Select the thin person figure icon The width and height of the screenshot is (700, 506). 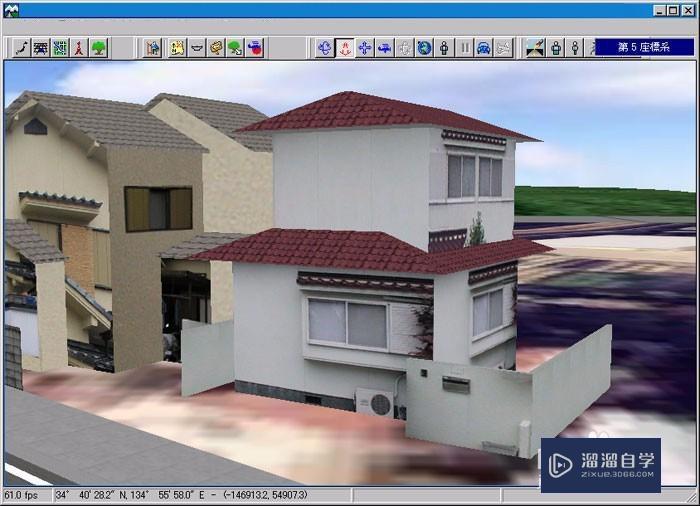(x=575, y=48)
